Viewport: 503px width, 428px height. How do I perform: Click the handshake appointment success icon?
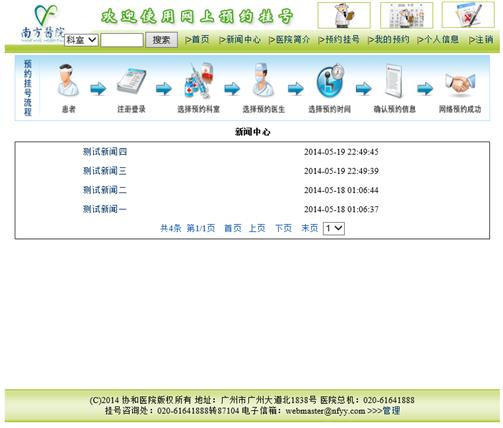(x=460, y=84)
